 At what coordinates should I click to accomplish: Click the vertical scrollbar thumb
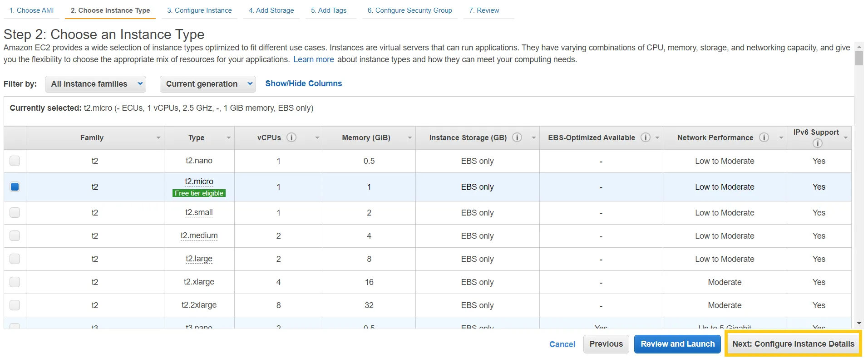point(858,58)
